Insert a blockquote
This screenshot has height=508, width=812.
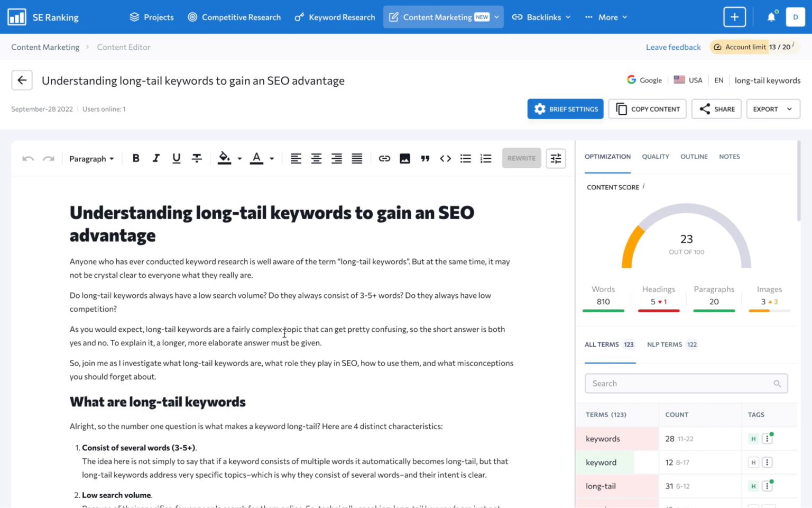(425, 158)
